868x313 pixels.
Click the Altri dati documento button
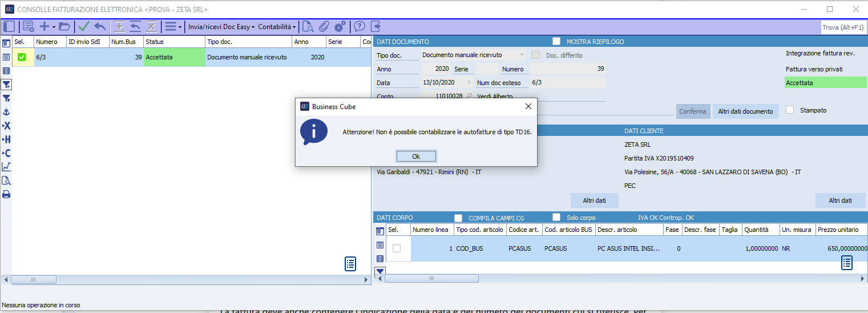point(745,111)
